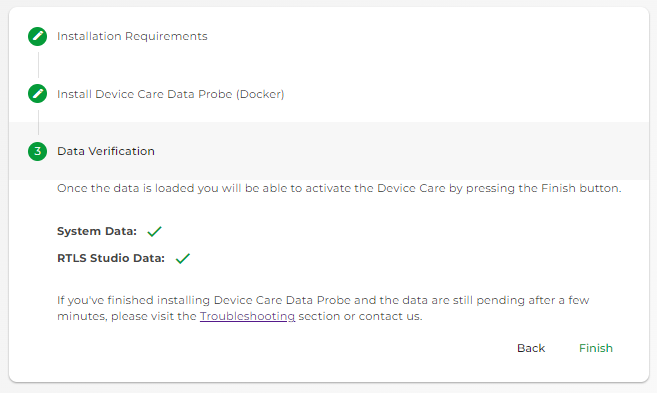The image size is (657, 393).
Task: Click Finish to activate Device Care
Action: coord(595,348)
